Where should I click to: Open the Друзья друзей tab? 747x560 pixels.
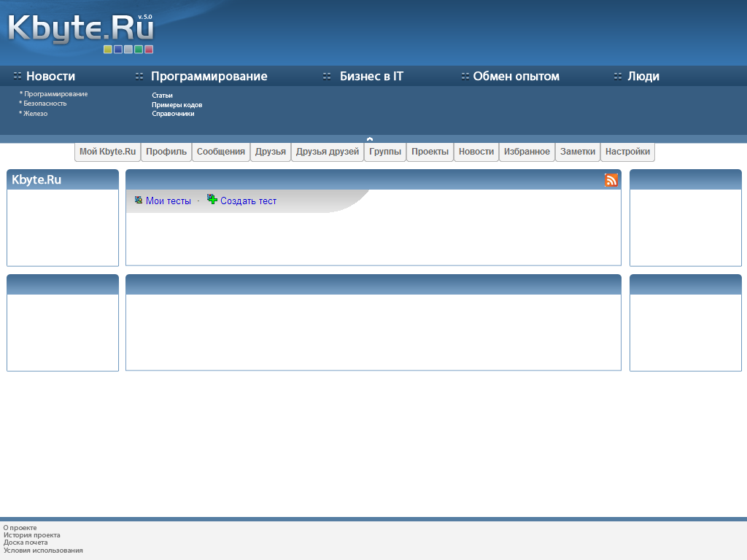point(328,152)
